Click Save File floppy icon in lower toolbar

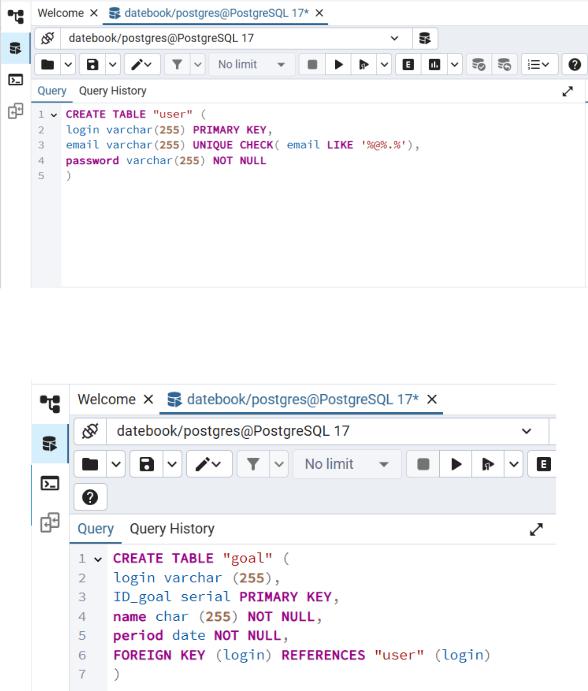tap(147, 464)
